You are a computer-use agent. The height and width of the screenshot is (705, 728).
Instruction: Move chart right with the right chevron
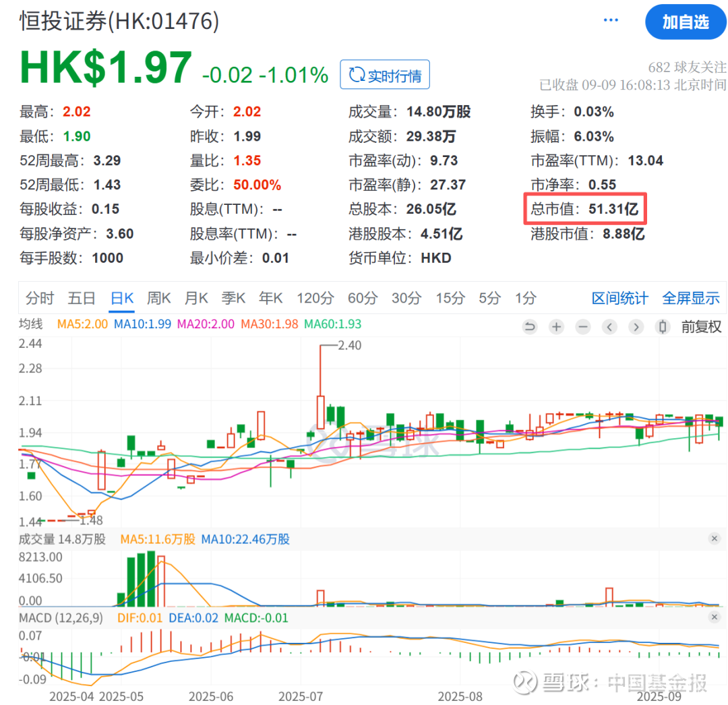(636, 327)
